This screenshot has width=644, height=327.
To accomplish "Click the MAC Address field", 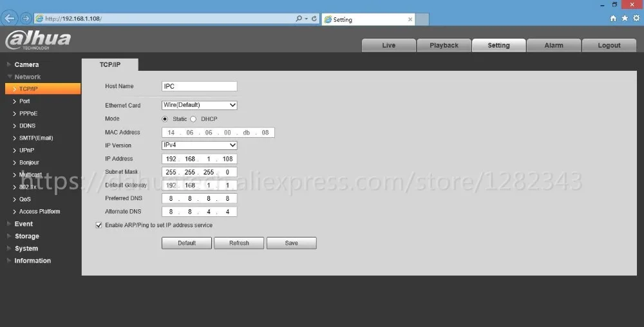I will pos(218,133).
